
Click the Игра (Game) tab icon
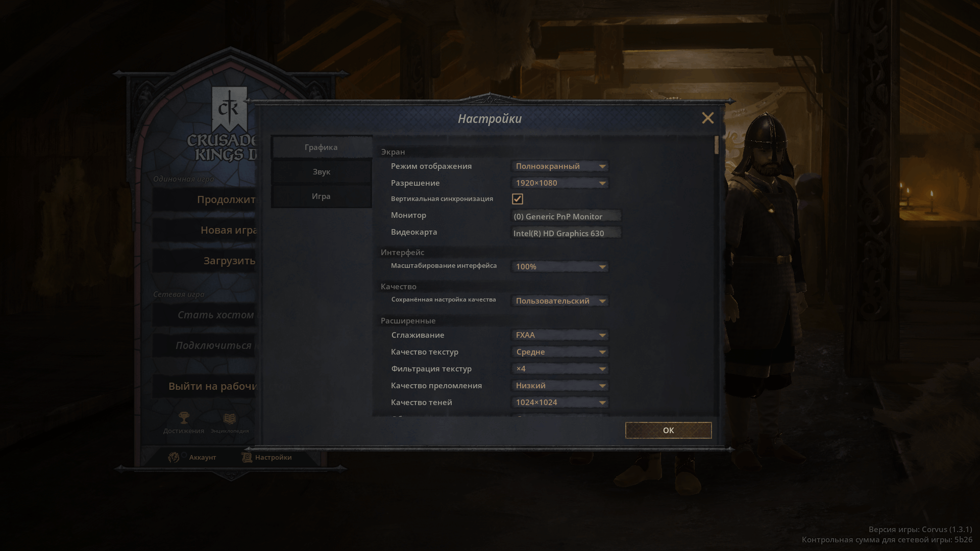point(321,196)
